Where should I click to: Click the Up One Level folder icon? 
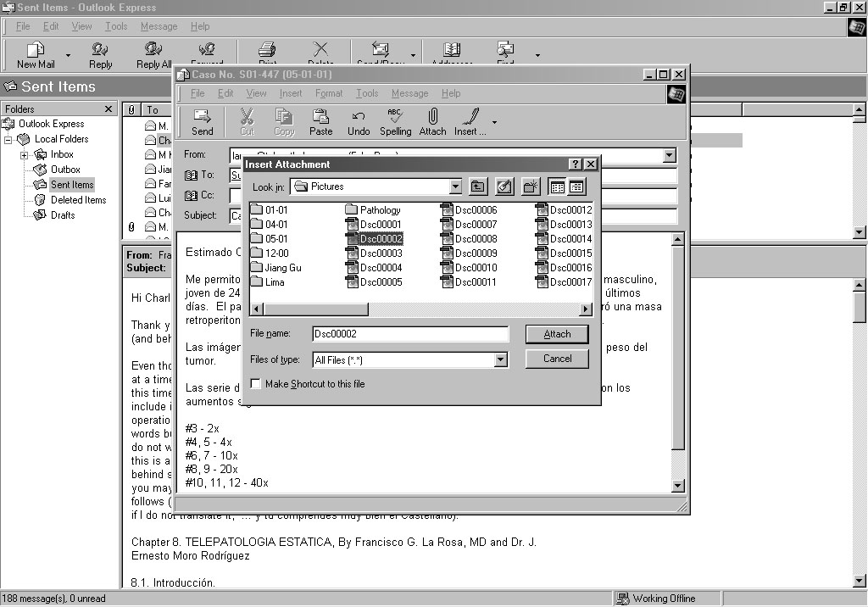tap(478, 187)
